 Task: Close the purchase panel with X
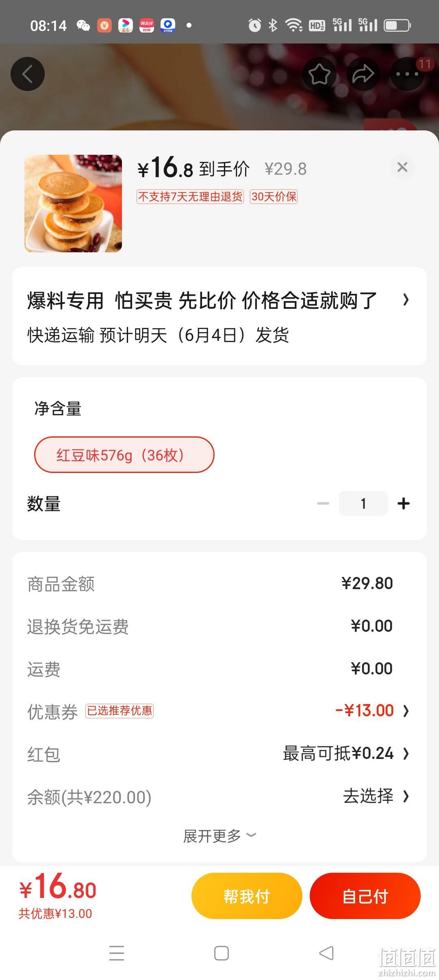(x=402, y=167)
